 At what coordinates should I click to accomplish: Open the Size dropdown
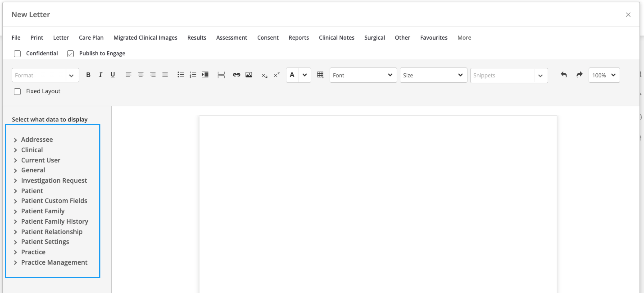(x=433, y=75)
